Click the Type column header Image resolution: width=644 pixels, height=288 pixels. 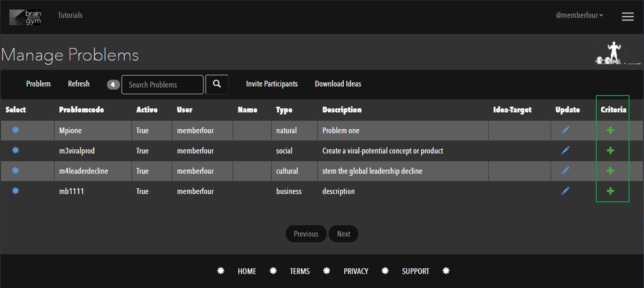(284, 110)
